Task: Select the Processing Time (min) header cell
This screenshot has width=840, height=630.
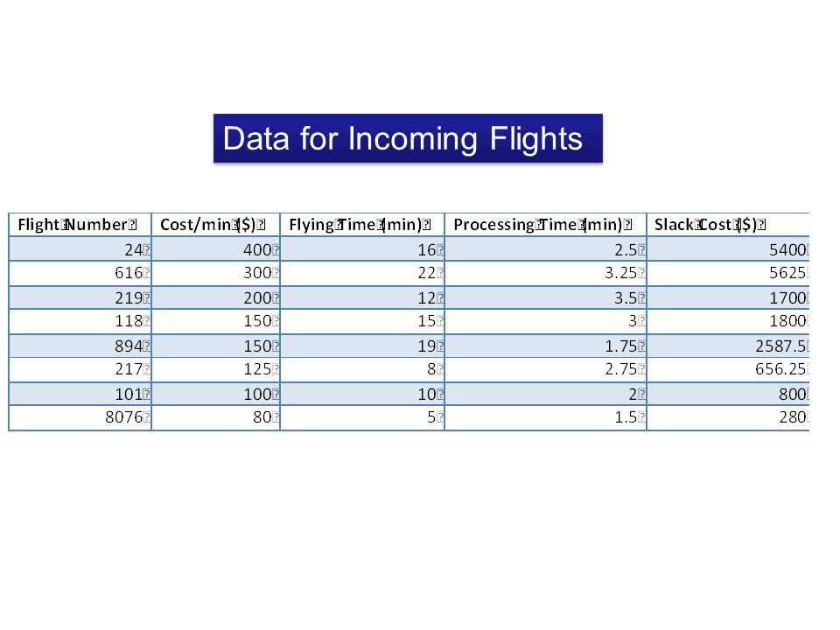Action: click(546, 225)
